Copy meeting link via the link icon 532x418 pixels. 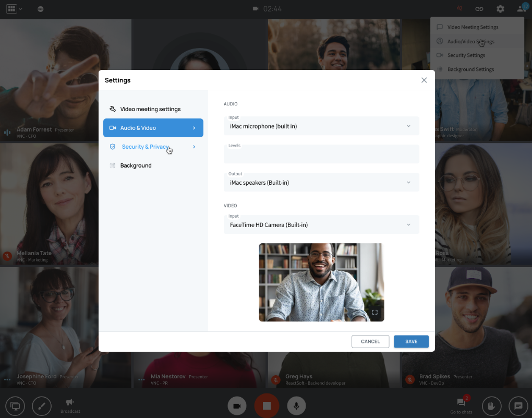pos(479,9)
